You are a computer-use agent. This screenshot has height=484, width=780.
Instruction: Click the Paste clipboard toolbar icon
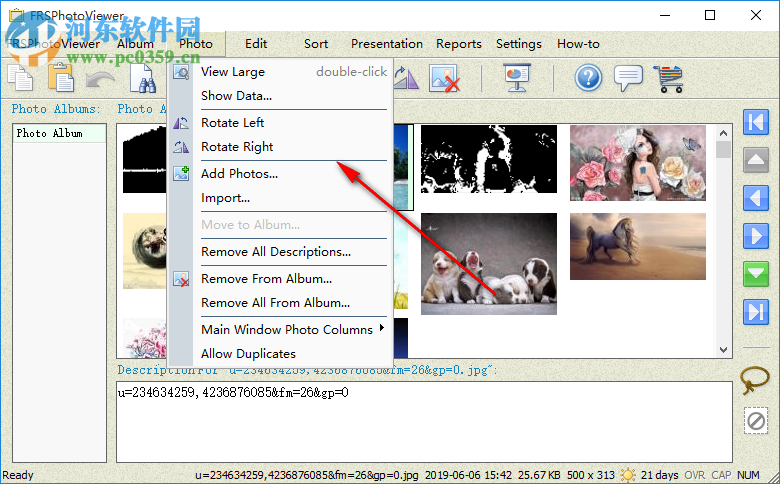point(61,78)
